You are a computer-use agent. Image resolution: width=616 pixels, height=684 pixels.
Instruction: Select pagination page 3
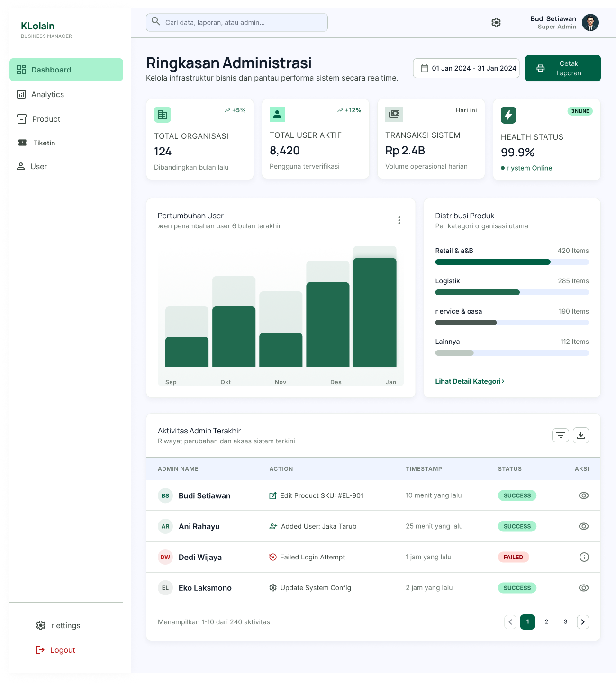[566, 622]
